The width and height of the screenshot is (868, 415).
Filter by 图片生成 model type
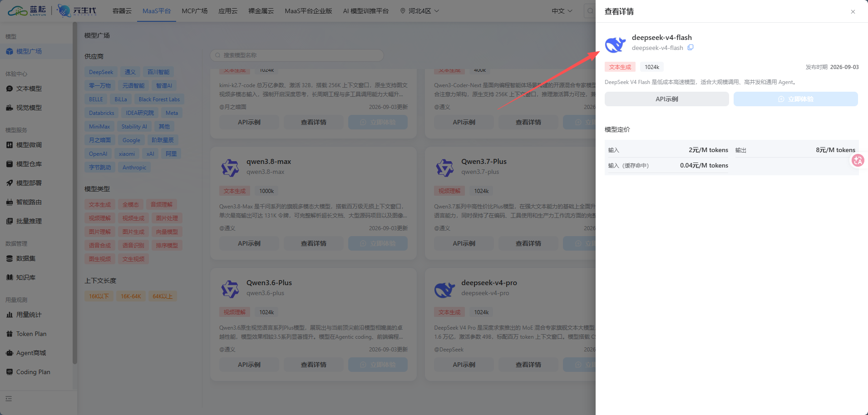[x=133, y=232]
